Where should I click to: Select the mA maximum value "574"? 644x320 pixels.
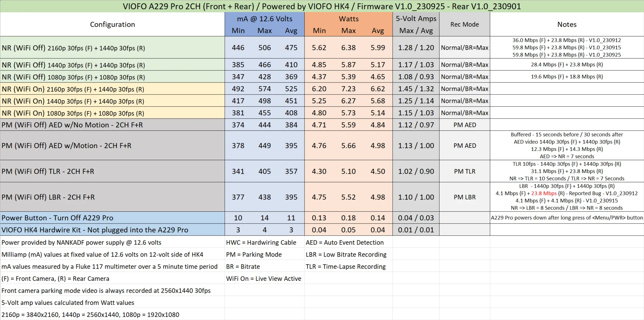click(x=265, y=89)
